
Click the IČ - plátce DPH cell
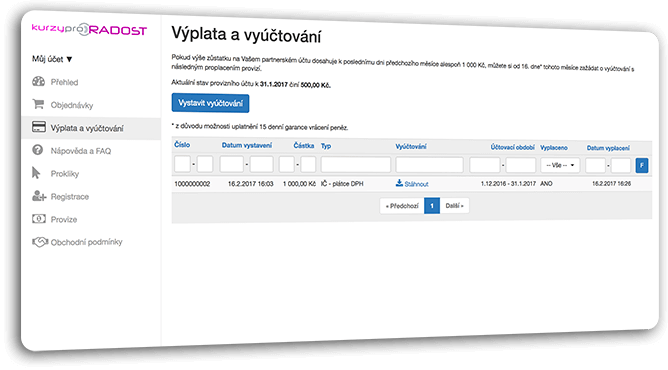[342, 184]
